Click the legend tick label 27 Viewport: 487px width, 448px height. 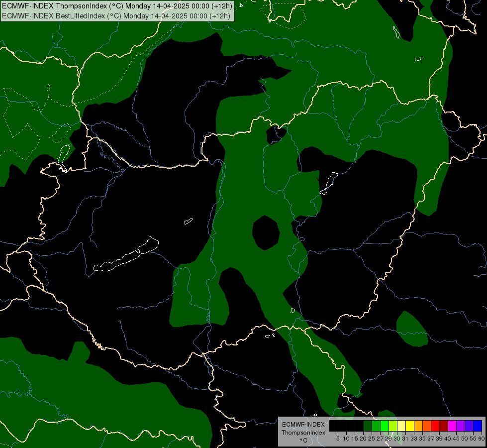coord(380,439)
